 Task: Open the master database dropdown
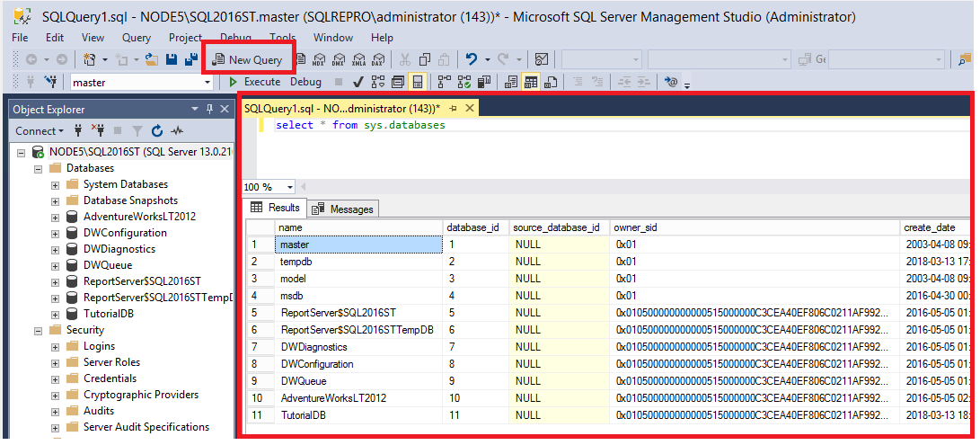(207, 82)
